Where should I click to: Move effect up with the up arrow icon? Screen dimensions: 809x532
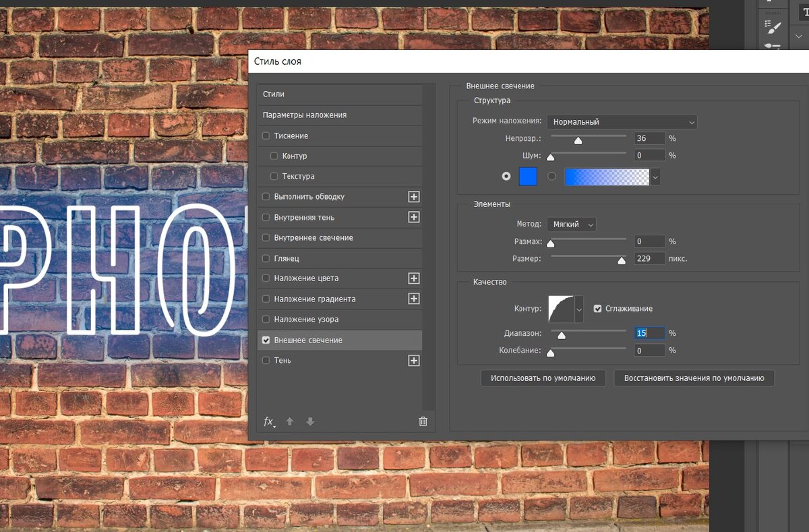click(x=290, y=421)
